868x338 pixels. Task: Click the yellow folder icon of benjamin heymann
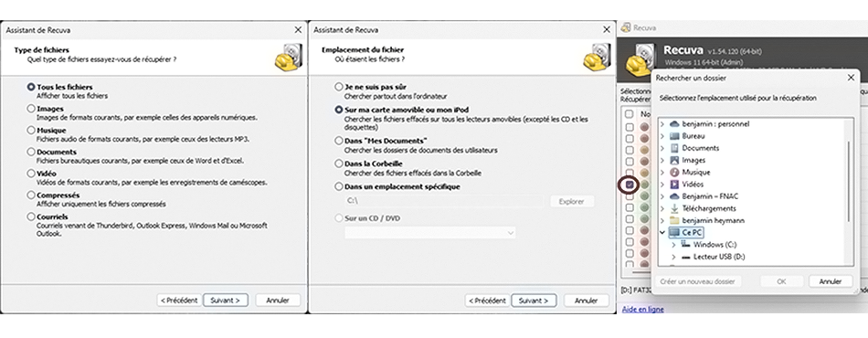click(674, 220)
